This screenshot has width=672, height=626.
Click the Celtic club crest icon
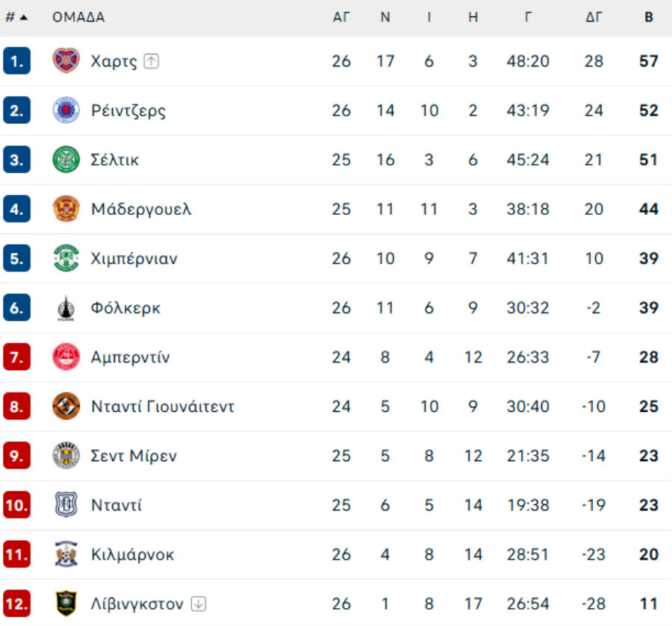pos(66,160)
